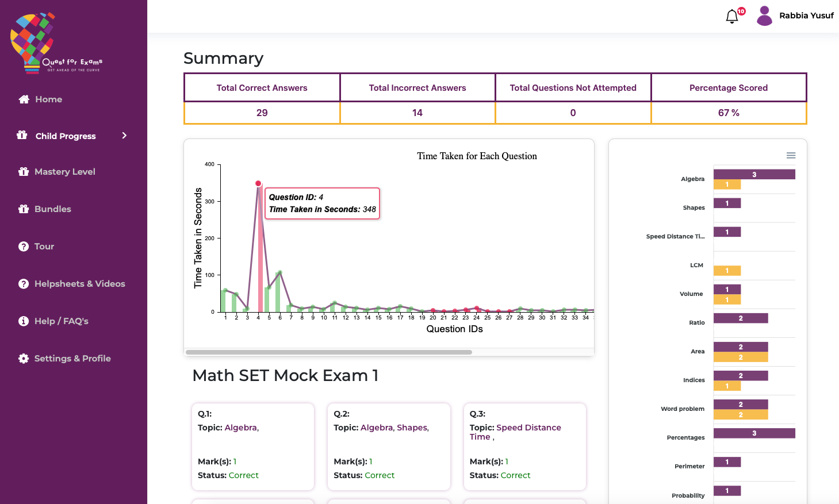Image resolution: width=839 pixels, height=504 pixels.
Task: Open the Q.3 Speed Distance Time card
Action: [x=524, y=447]
